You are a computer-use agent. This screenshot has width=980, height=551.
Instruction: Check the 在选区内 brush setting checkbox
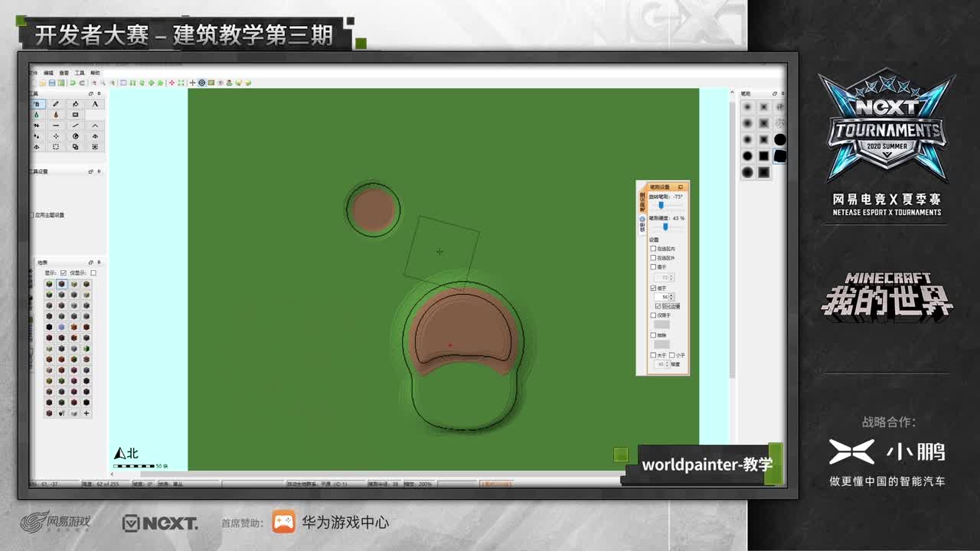tap(652, 249)
